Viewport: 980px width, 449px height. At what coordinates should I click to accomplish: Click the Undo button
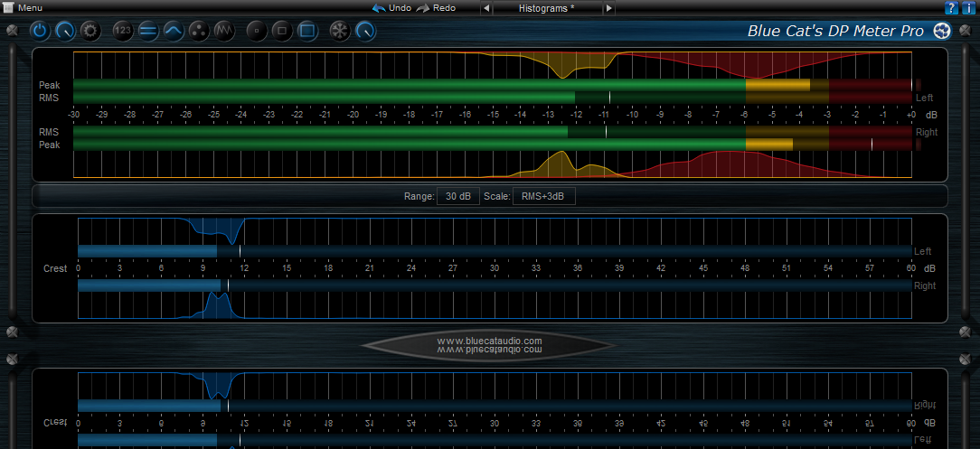(391, 7)
